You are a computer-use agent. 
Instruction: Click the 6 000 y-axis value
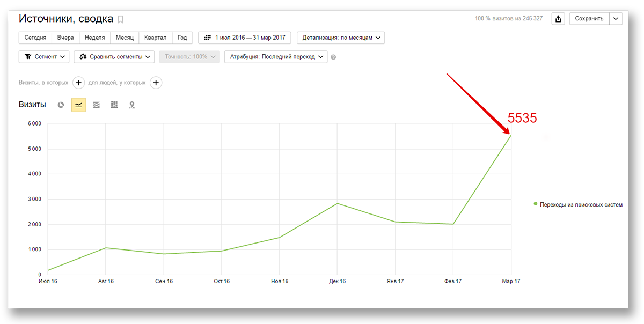[x=34, y=124]
